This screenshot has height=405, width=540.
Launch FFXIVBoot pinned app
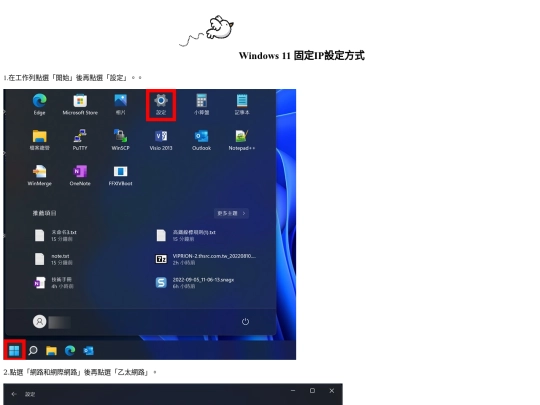(x=121, y=175)
